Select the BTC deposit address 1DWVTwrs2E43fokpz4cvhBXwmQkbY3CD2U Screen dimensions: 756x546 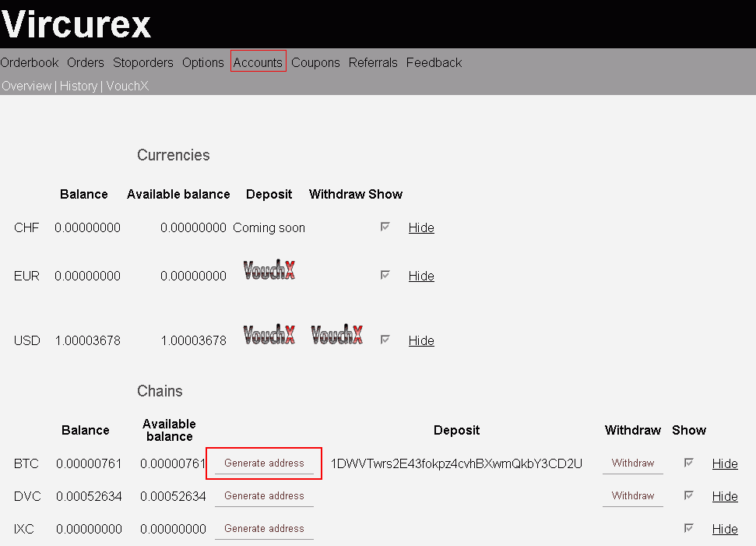pos(456,463)
